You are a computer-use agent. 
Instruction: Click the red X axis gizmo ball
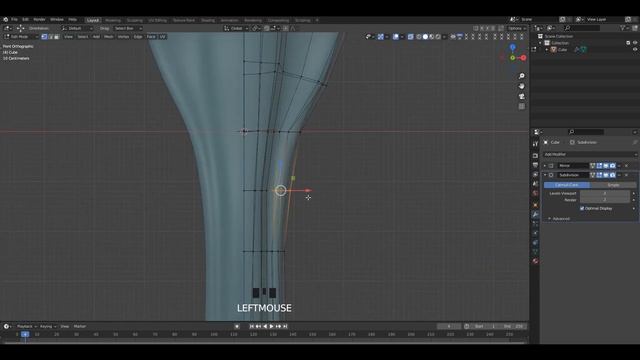(523, 58)
